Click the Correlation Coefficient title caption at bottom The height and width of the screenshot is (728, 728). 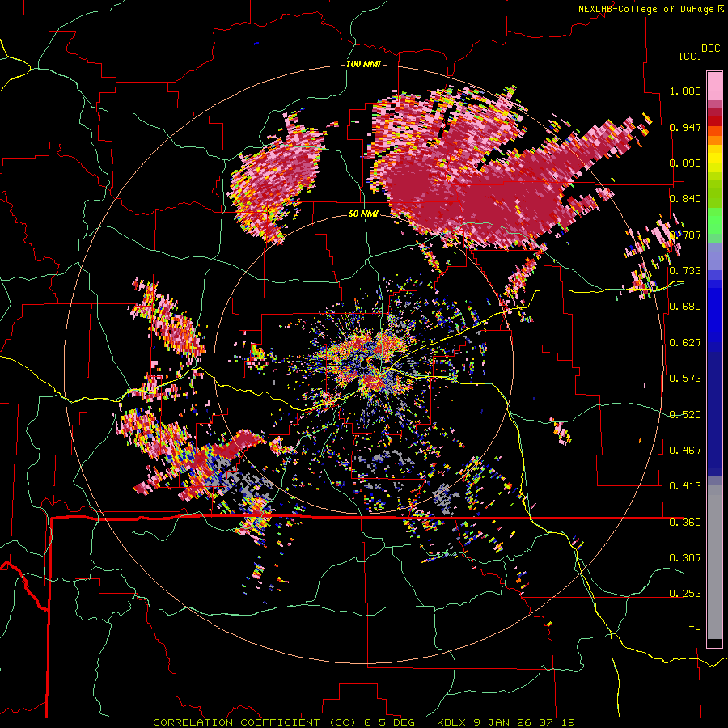363,722
